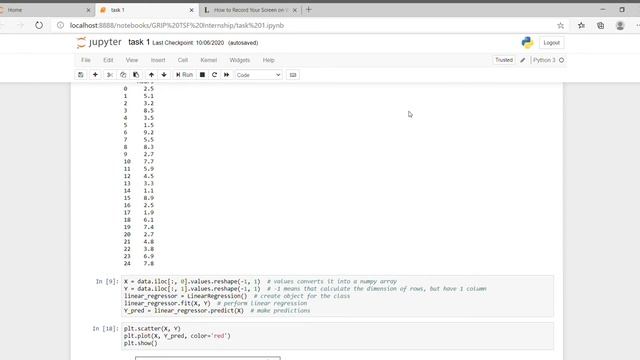
Task: Open the File menu
Action: [x=86, y=60]
